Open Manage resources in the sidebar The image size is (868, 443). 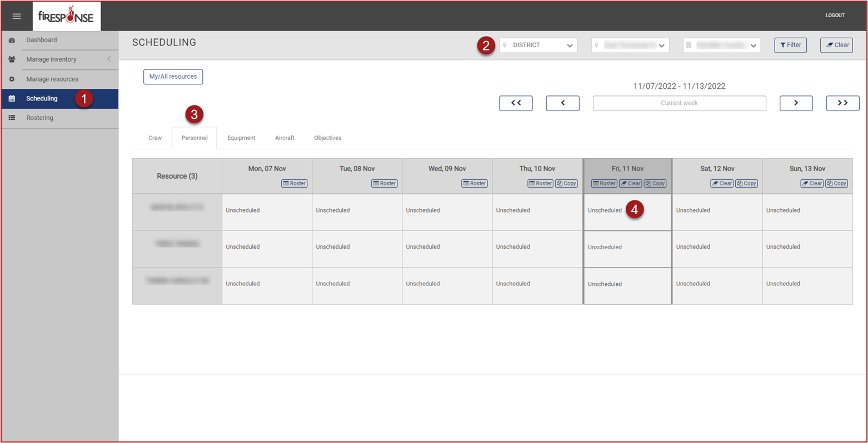52,79
